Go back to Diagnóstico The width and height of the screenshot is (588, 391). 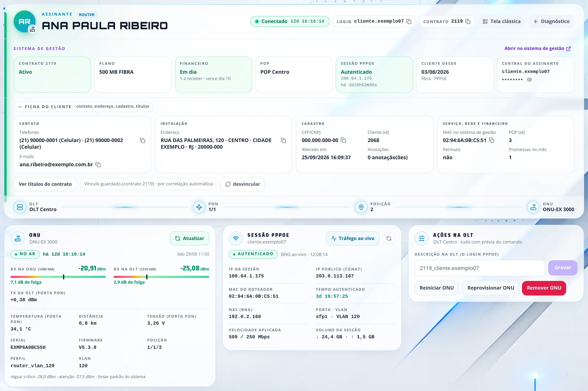(551, 21)
